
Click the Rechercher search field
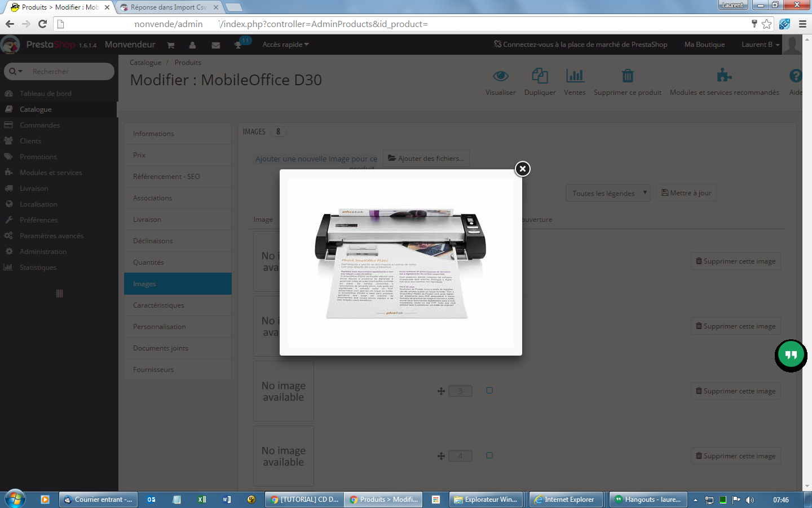pos(70,71)
